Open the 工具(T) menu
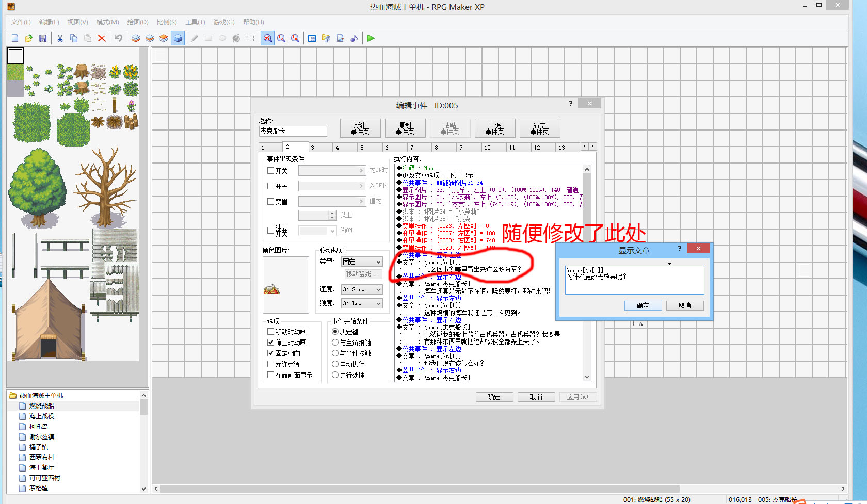Viewport: 867px width, 504px height. click(195, 22)
